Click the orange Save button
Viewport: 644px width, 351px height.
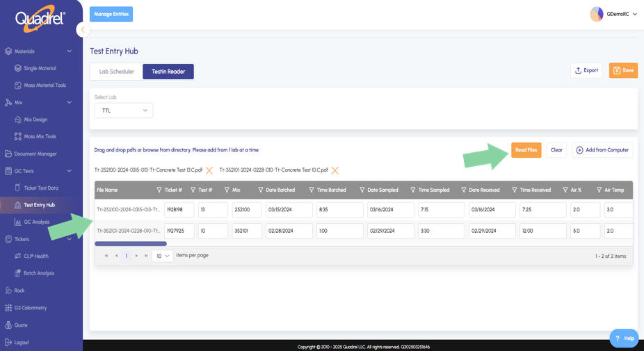point(623,71)
